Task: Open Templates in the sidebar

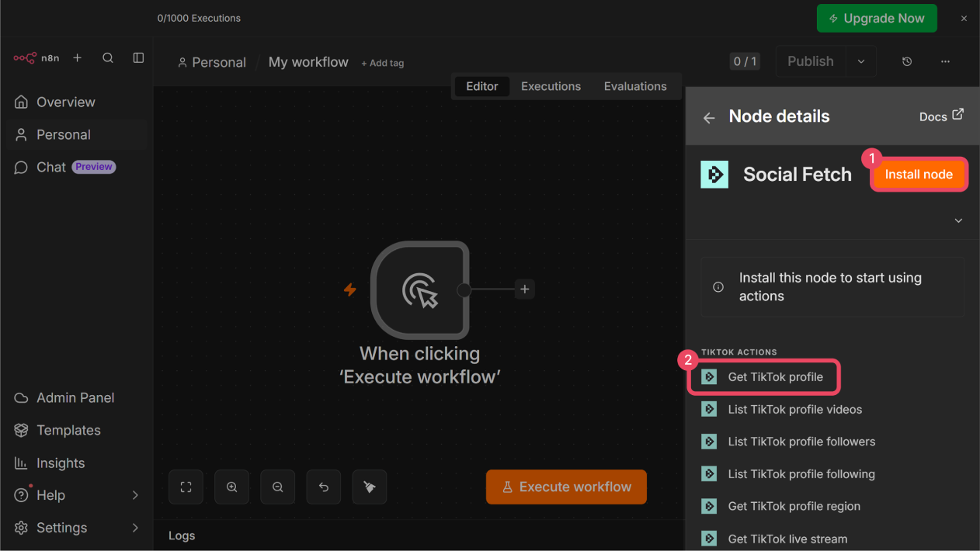Action: pyautogui.click(x=76, y=430)
